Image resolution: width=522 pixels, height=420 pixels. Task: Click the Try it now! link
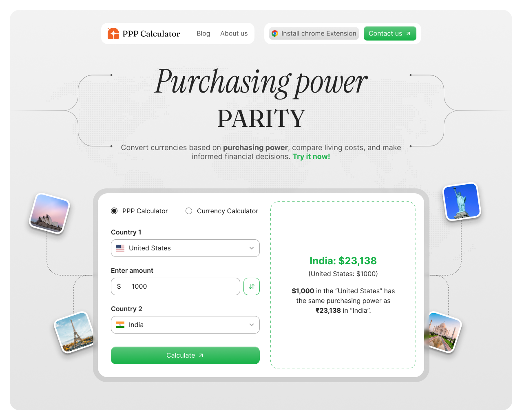pyautogui.click(x=311, y=157)
